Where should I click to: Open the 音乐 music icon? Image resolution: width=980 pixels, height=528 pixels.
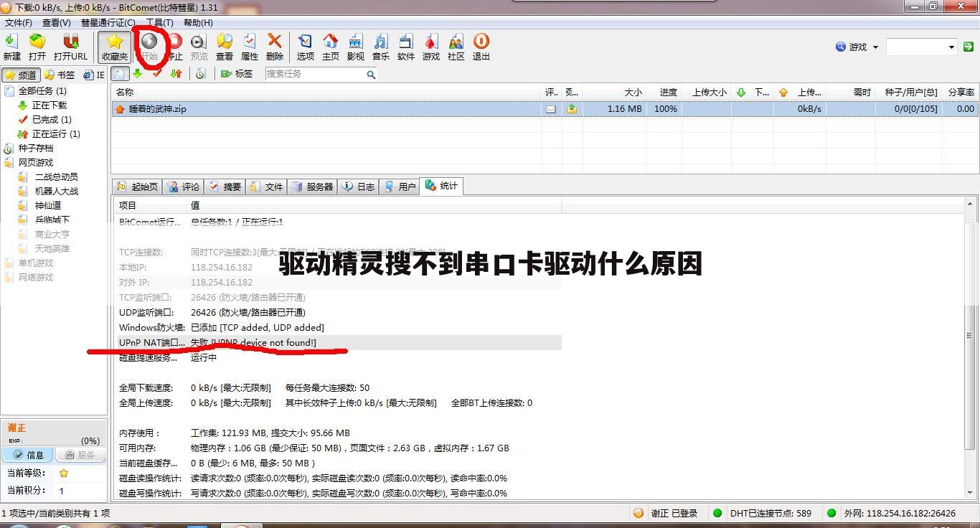tap(381, 47)
